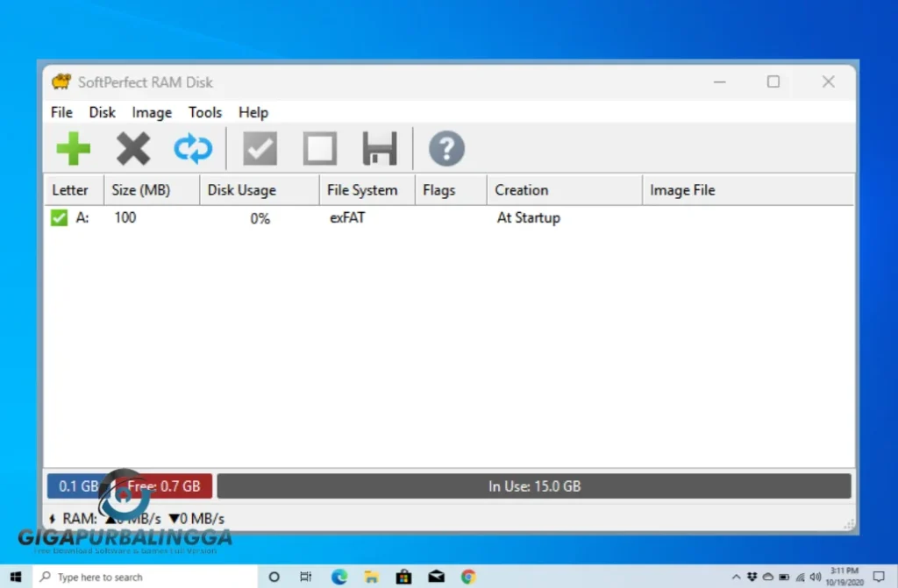The height and width of the screenshot is (588, 898).
Task: Sort disks by the Size (MB) column
Action: point(140,189)
